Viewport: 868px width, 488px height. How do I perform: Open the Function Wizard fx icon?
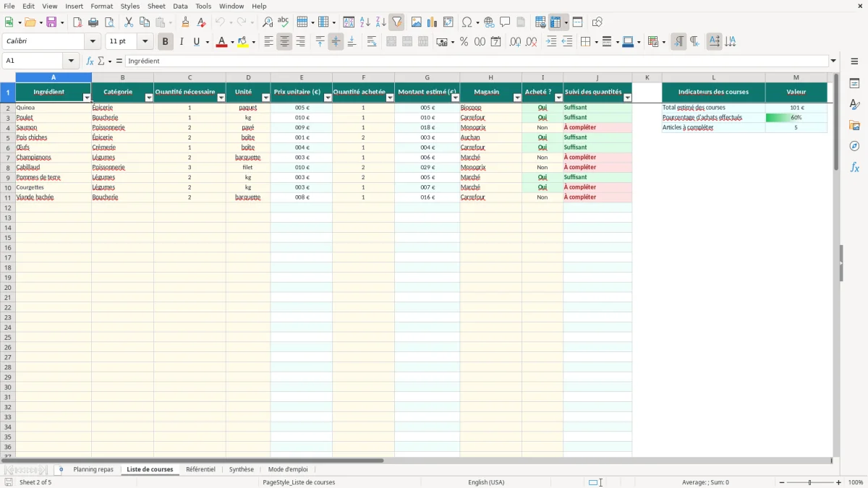90,61
